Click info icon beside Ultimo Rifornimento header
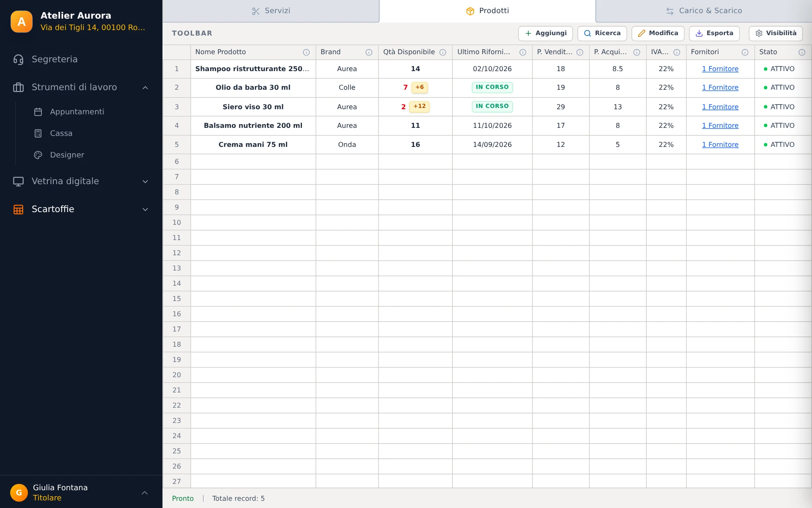 [x=523, y=52]
